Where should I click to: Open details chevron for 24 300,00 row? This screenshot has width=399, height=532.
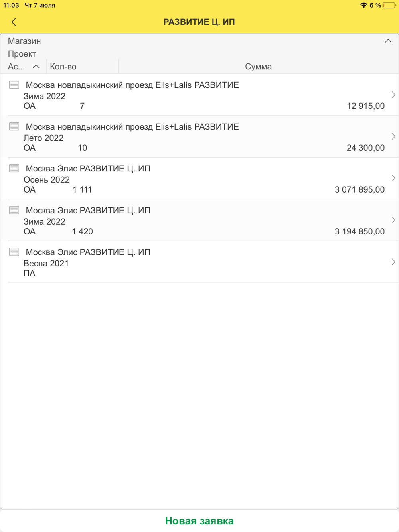[x=393, y=137]
